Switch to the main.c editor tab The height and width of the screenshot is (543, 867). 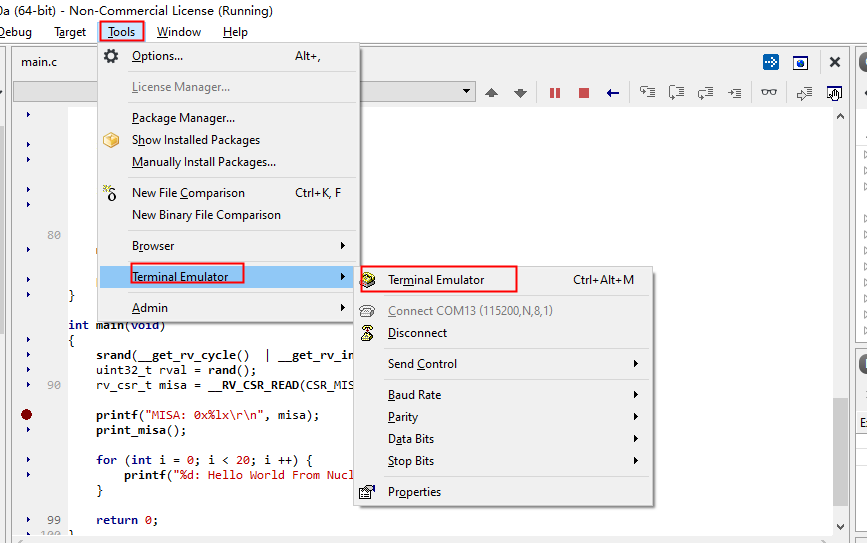tap(40, 62)
